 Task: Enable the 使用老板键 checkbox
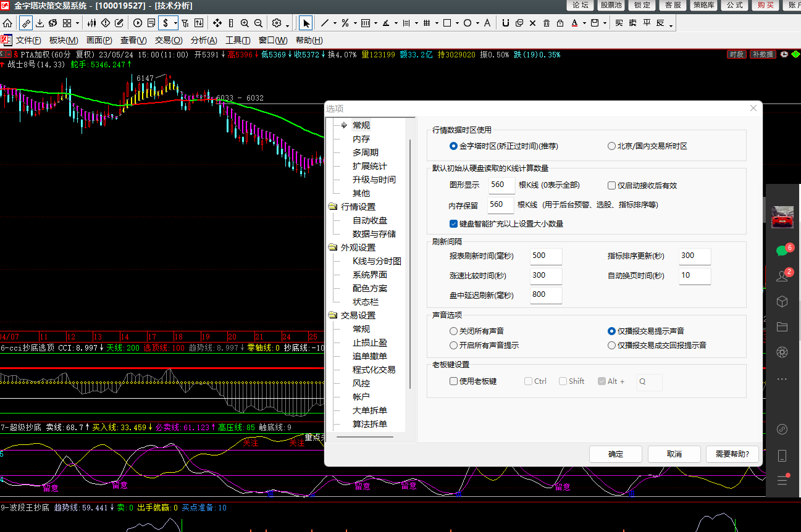pos(454,381)
